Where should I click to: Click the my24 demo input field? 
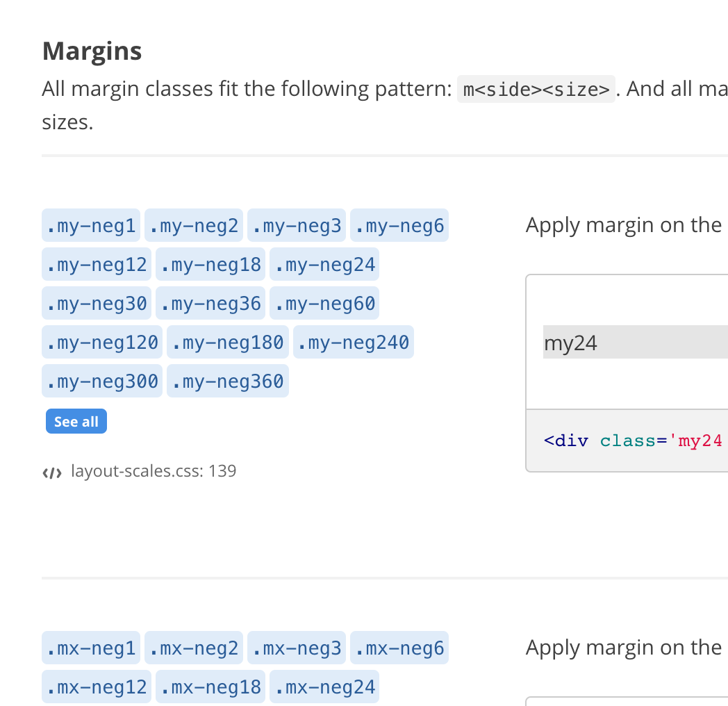[625, 342]
